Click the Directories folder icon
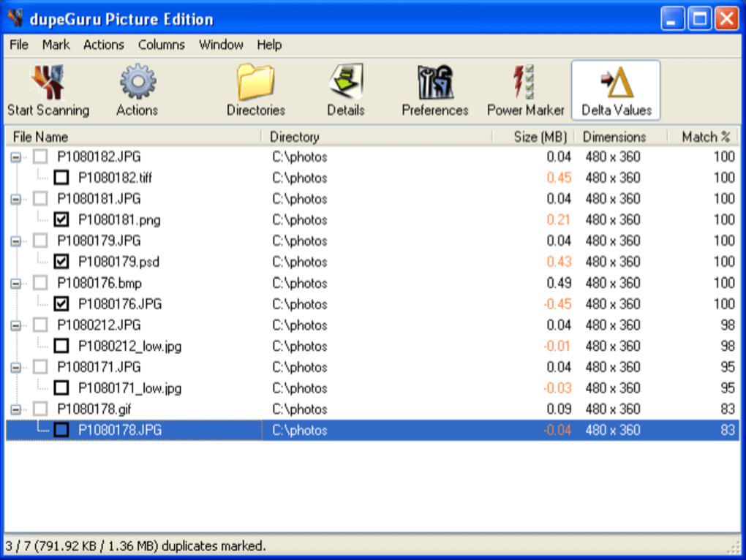746x560 pixels. point(255,83)
